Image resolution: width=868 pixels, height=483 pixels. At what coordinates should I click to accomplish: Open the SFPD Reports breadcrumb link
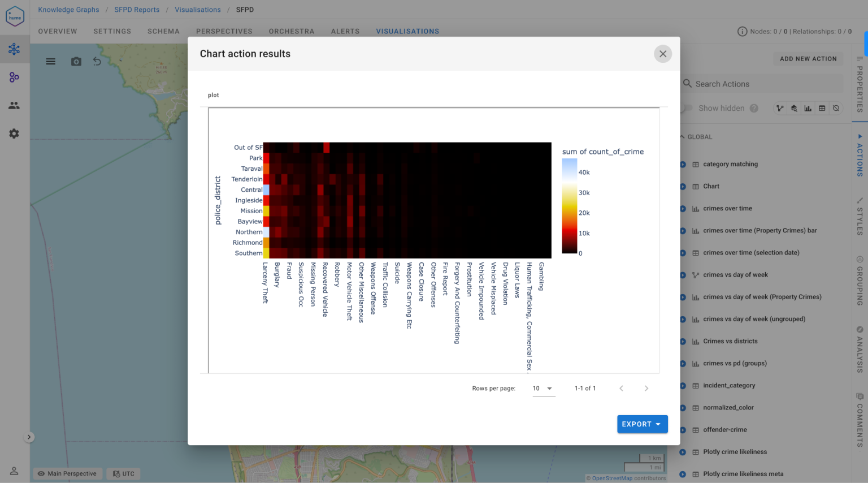[137, 10]
